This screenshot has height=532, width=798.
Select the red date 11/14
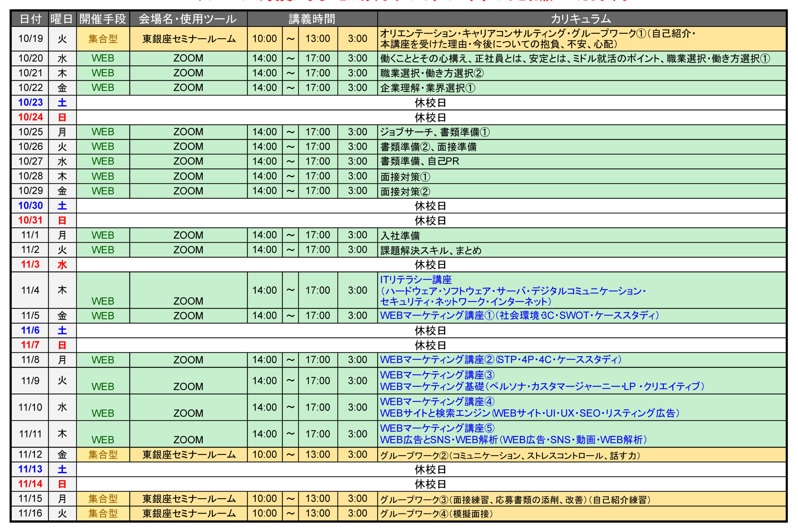[30, 484]
